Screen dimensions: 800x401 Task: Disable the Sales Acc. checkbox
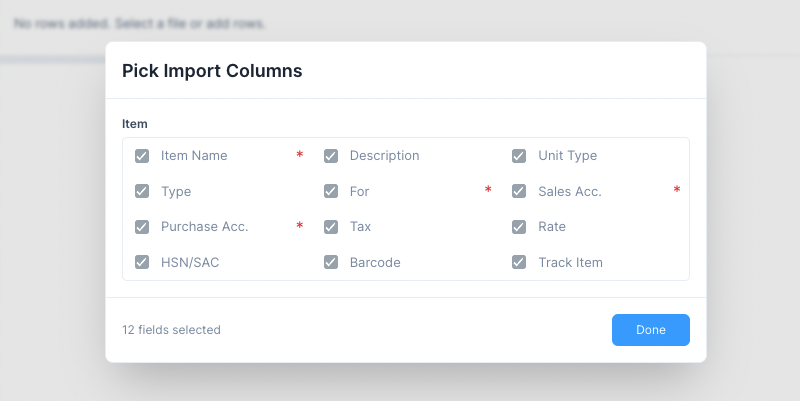tap(519, 191)
